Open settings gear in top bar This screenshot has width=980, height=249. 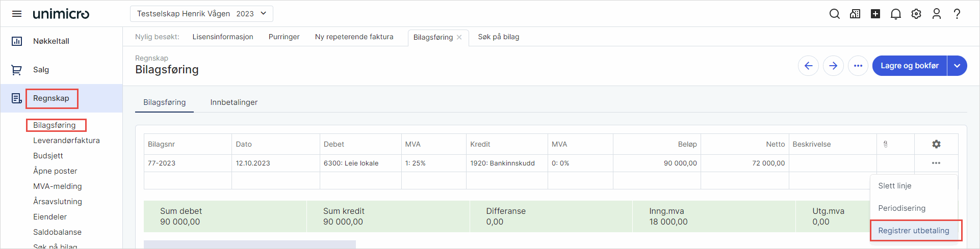coord(916,14)
